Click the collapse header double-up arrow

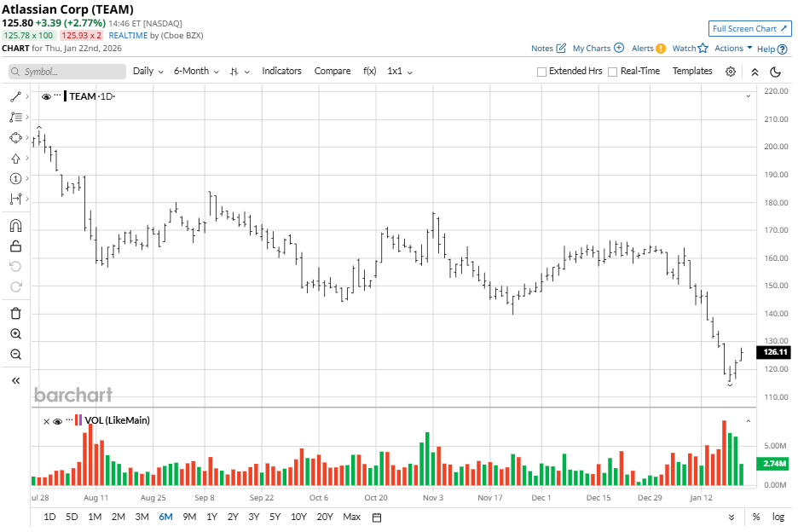click(x=755, y=72)
